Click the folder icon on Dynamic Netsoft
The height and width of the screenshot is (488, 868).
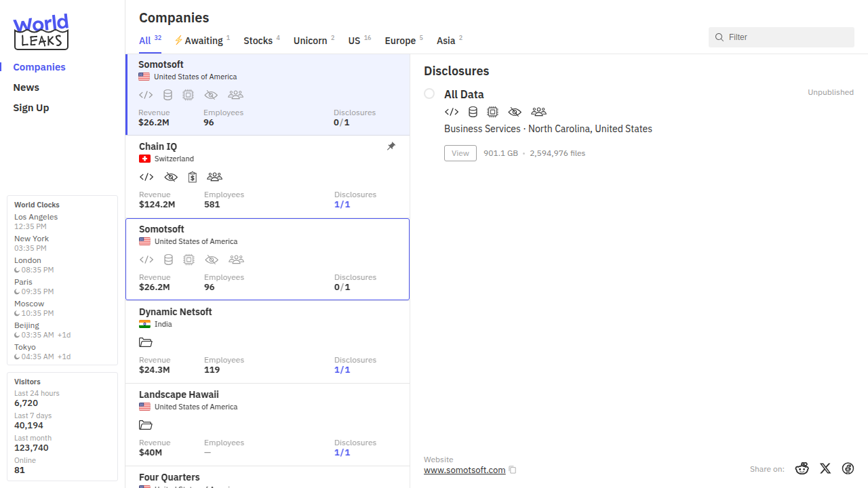click(x=145, y=342)
